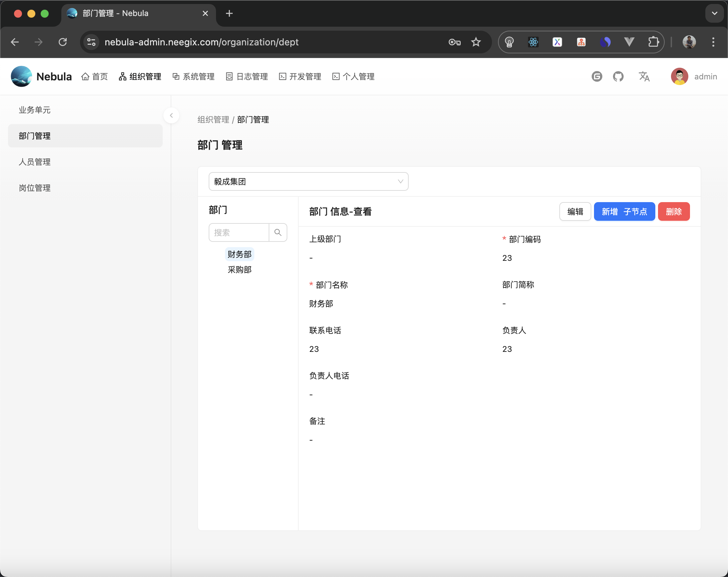The height and width of the screenshot is (577, 728).
Task: Click the home icon next to 首页
Action: (x=85, y=76)
